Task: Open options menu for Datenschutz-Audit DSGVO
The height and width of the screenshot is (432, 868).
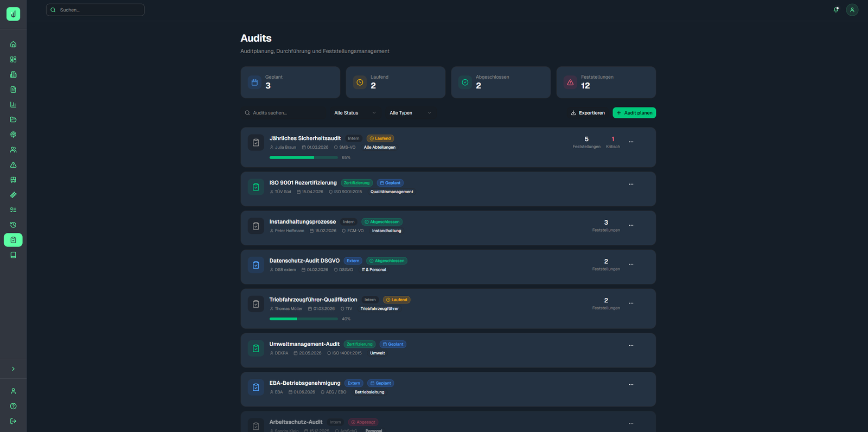Action: point(631,264)
